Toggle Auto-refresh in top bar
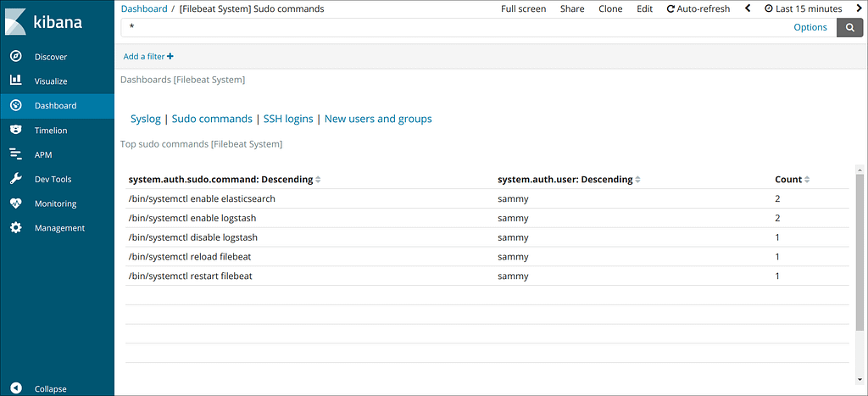 click(x=698, y=8)
